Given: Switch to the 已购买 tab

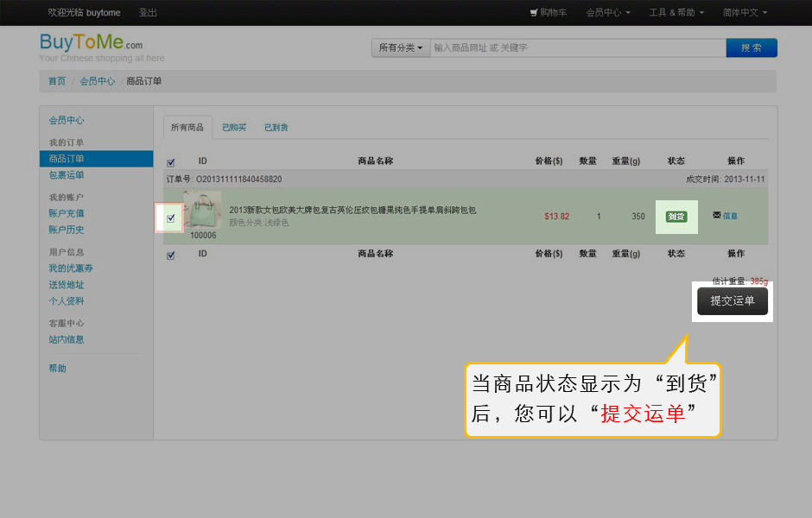Looking at the screenshot, I should (x=234, y=128).
